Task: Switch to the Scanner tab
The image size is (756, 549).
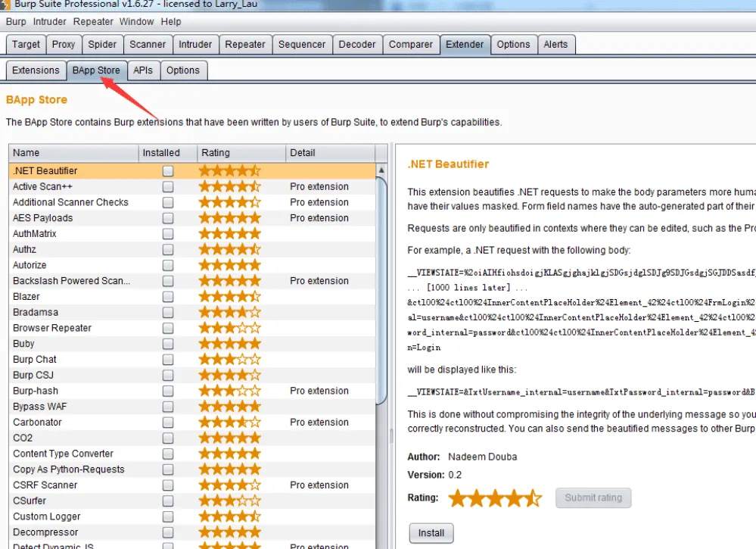Action: 148,45
